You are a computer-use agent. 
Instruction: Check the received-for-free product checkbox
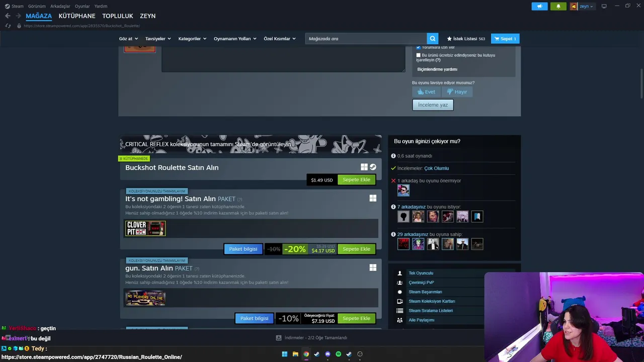coord(418,55)
